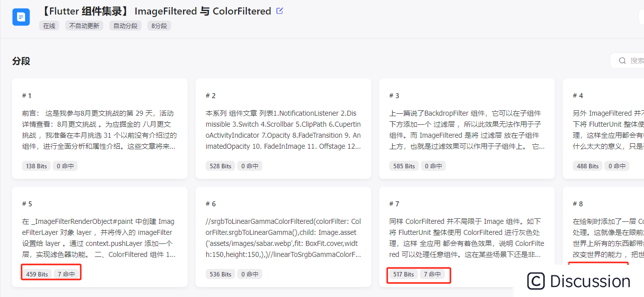
Task: Click the 528 Bits badge
Action: coord(220,166)
